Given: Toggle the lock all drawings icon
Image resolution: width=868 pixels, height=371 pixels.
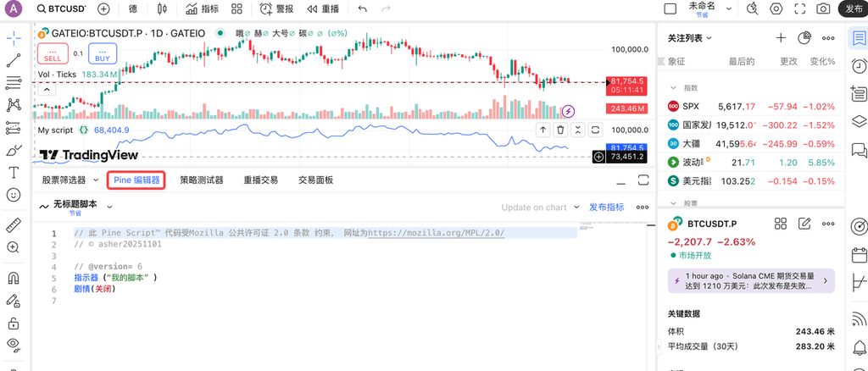Looking at the screenshot, I should 13,324.
